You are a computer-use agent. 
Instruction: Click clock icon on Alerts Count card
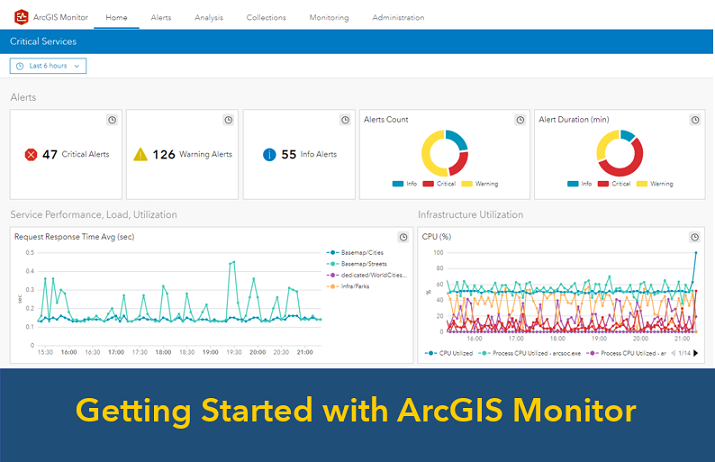click(520, 120)
